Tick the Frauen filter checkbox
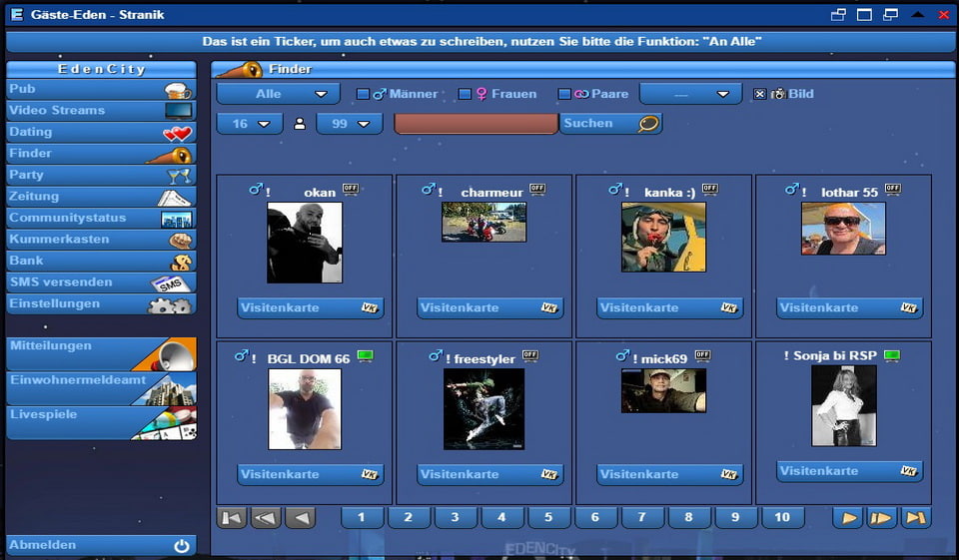 pyautogui.click(x=465, y=94)
